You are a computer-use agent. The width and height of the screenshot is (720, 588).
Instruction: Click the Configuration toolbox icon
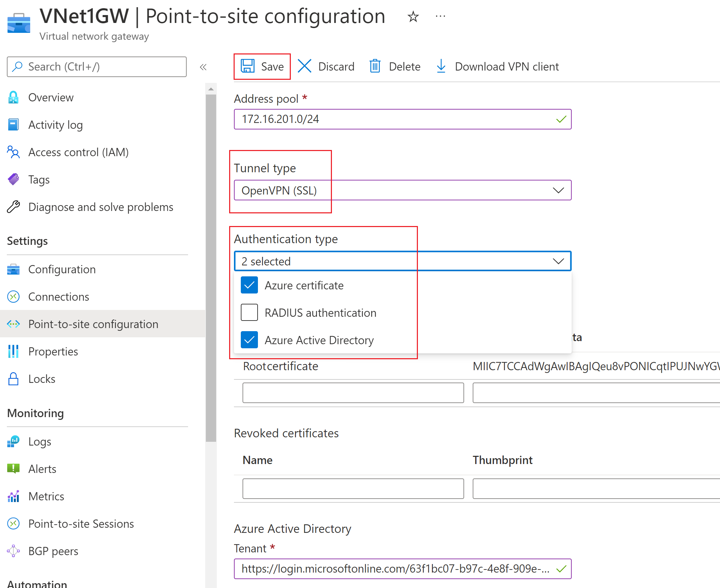(13, 269)
